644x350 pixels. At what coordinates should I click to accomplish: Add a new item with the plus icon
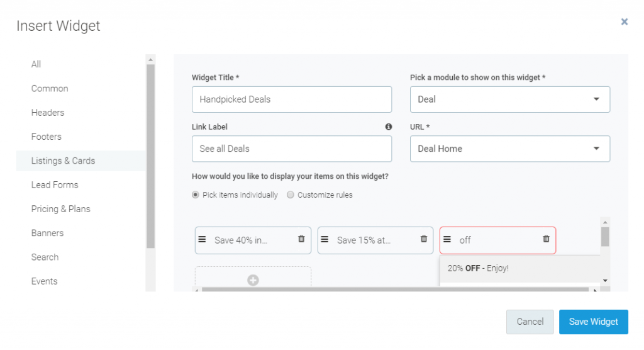point(253,280)
